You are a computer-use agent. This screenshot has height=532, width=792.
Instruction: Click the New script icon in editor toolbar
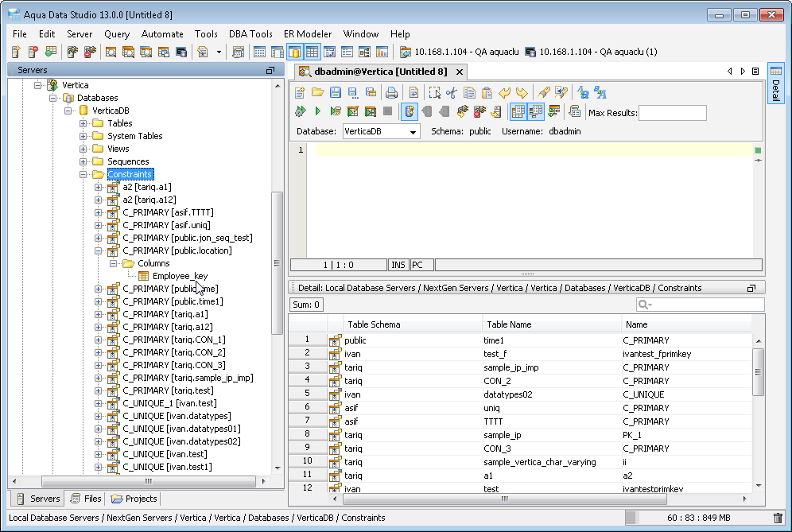pyautogui.click(x=300, y=92)
